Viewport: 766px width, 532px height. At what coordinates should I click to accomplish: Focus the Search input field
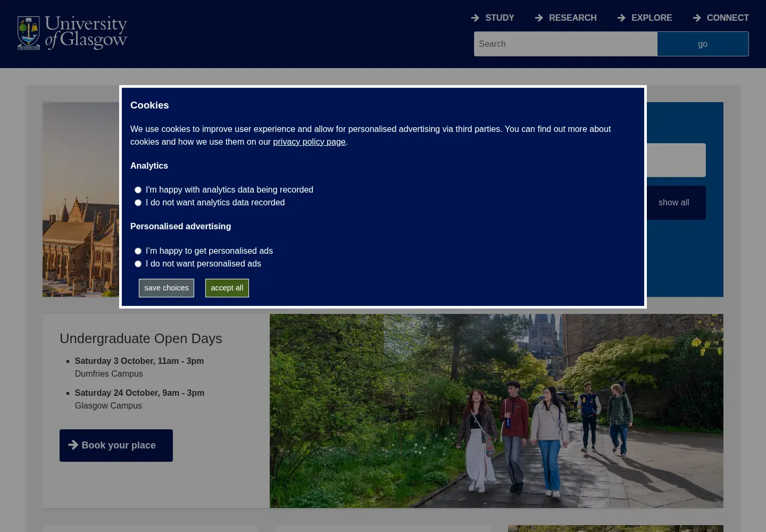pos(565,44)
